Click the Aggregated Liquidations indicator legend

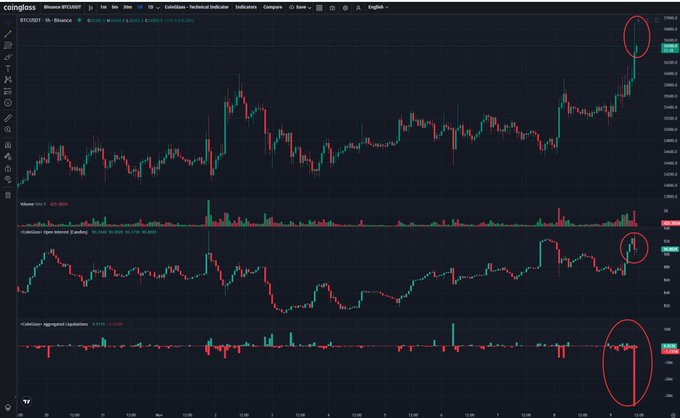pyautogui.click(x=54, y=324)
